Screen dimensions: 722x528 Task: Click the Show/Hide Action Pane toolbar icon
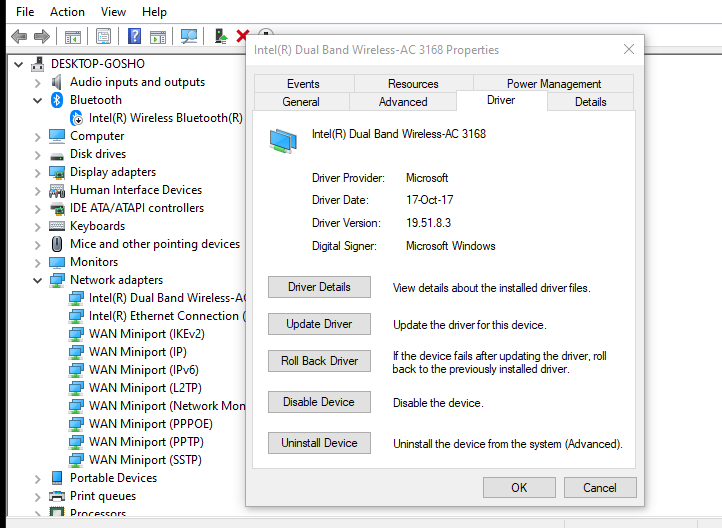(158, 36)
